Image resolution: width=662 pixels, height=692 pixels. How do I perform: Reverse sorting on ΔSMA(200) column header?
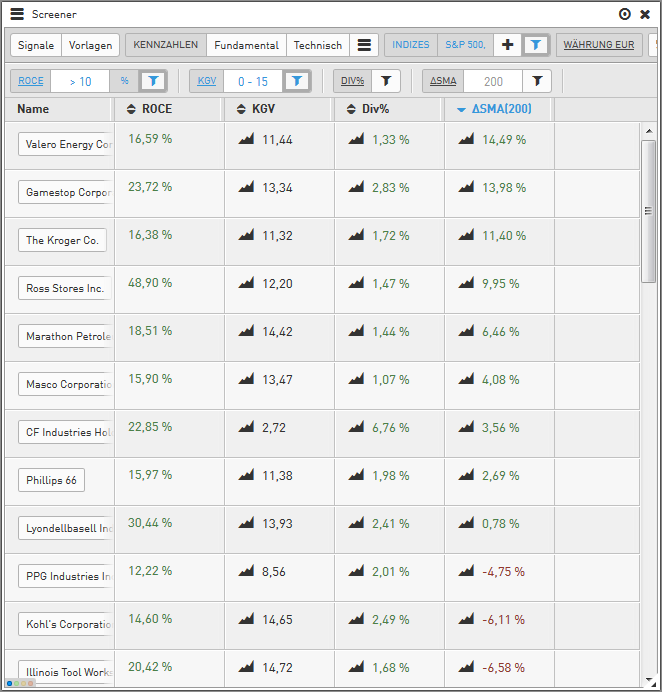point(498,109)
